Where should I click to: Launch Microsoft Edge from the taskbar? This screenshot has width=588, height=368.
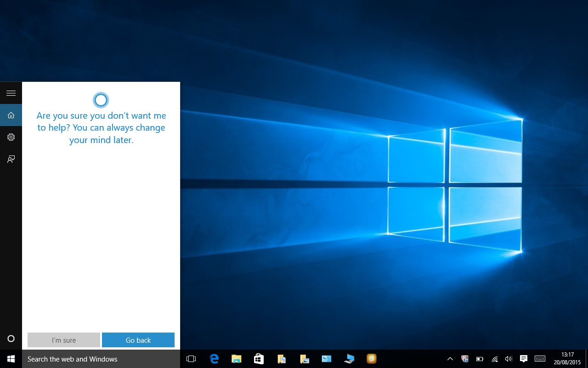pos(214,359)
